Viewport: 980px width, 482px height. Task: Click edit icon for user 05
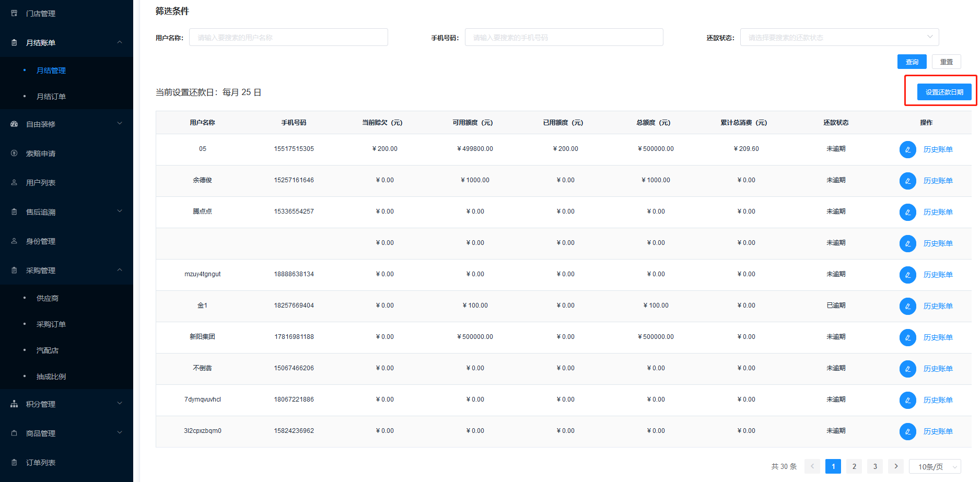907,149
